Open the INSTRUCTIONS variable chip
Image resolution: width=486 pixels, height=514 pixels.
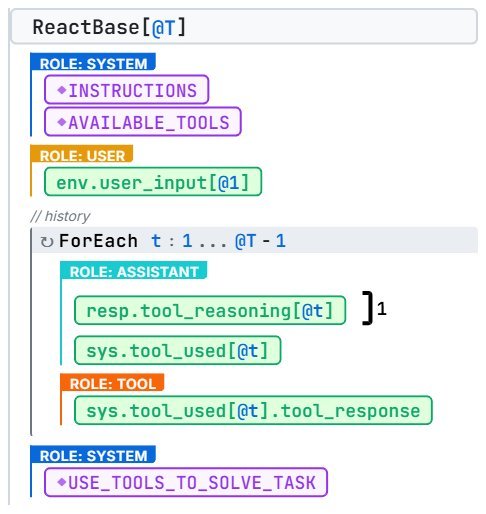coord(127,90)
